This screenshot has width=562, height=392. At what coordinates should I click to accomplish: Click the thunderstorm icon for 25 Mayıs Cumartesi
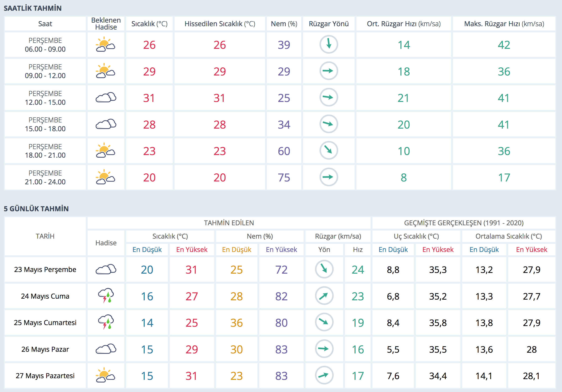click(x=106, y=322)
